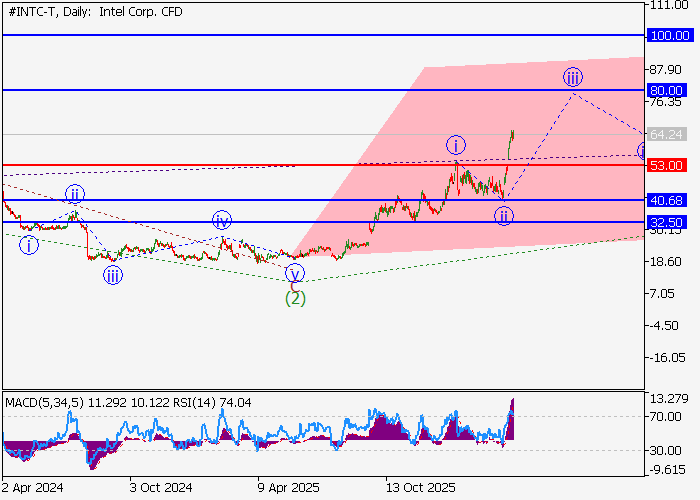Select the wave iv marker on the 32.50 line

(x=222, y=220)
